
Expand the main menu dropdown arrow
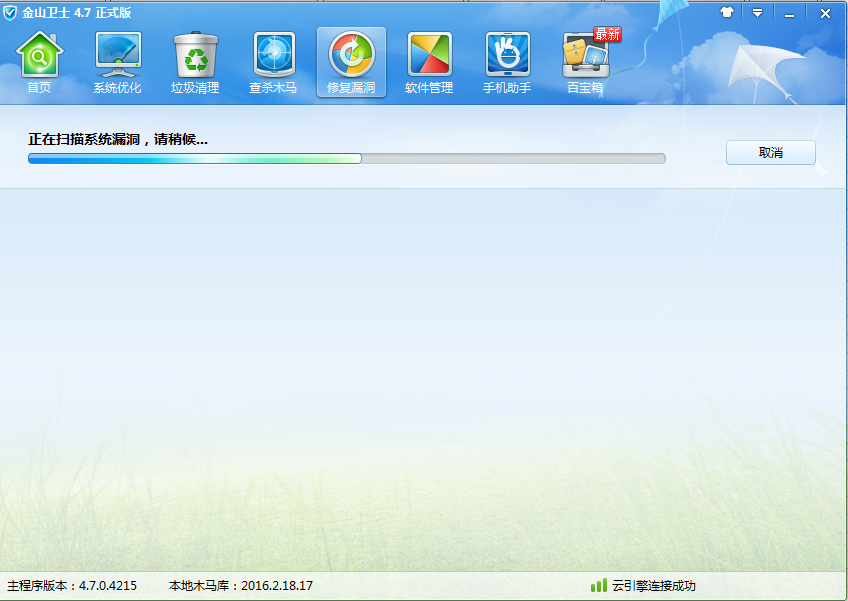757,13
